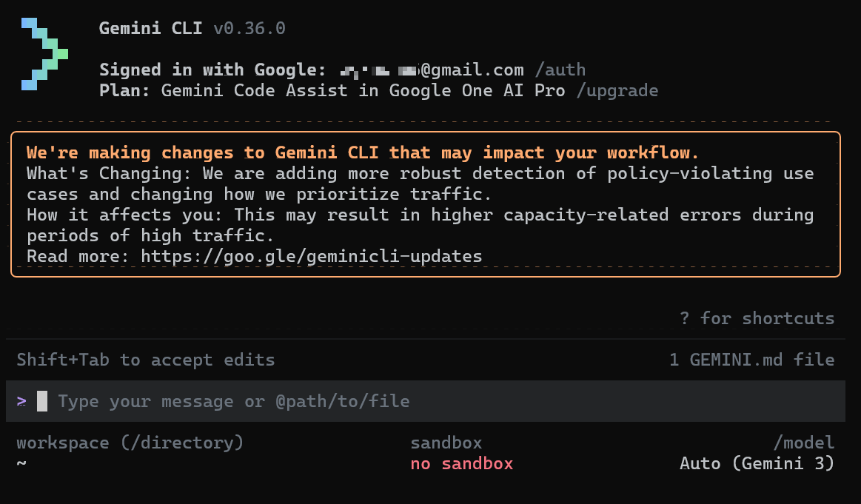Click the 'Auto (Gemini 3)' model value

pos(757,464)
